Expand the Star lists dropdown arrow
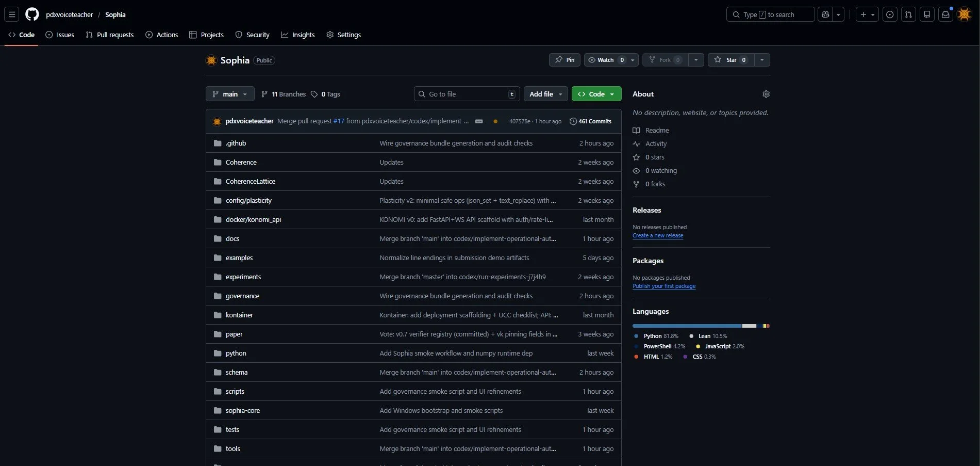 point(762,60)
